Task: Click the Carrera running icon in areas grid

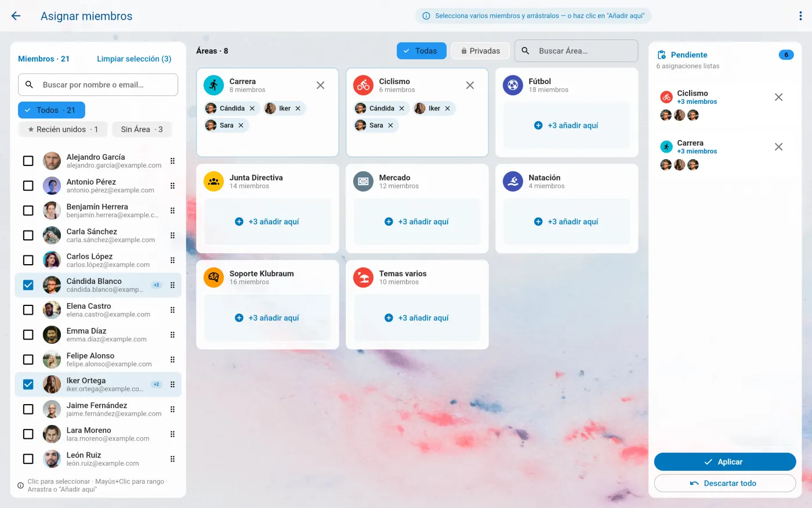Action: (x=213, y=85)
